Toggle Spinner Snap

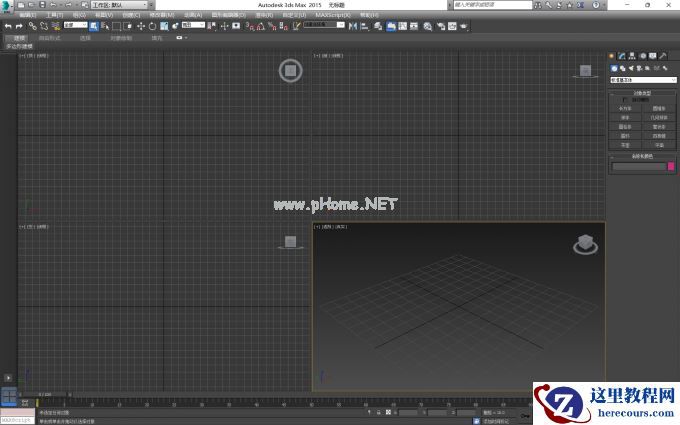284,26
